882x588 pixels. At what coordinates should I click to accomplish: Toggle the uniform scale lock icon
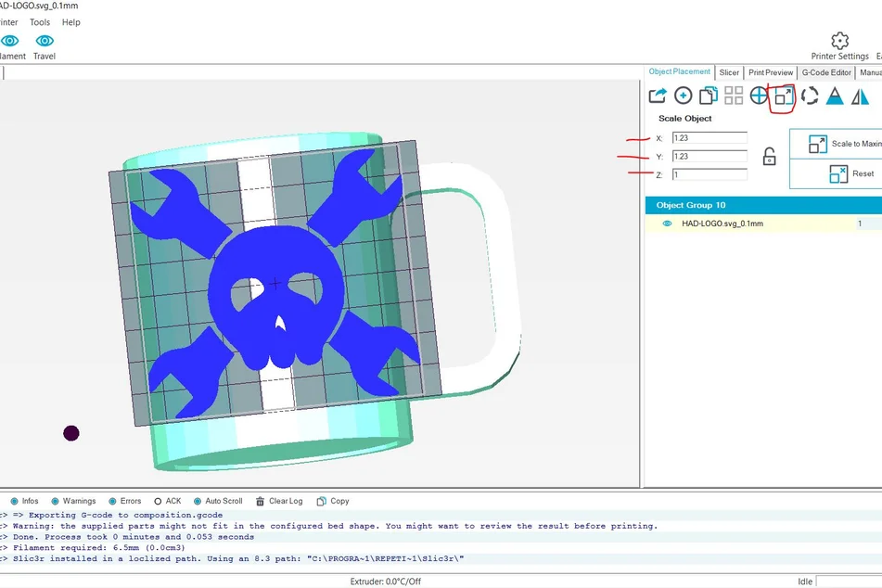769,157
